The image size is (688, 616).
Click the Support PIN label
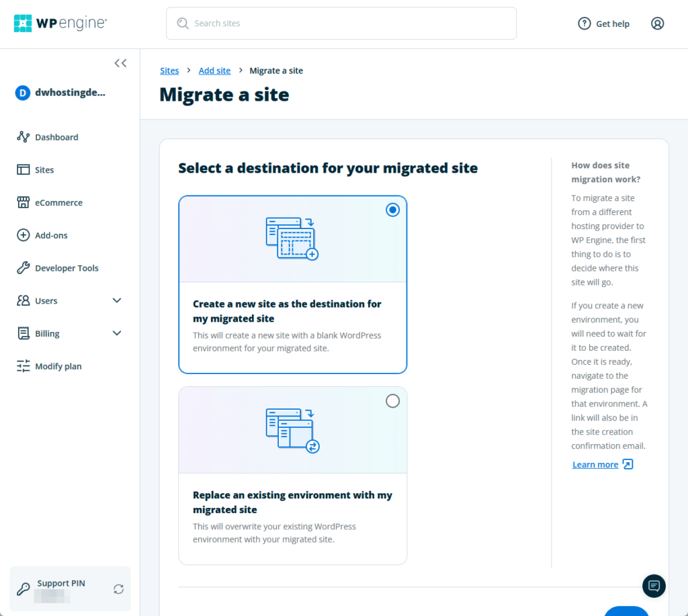pyautogui.click(x=61, y=583)
